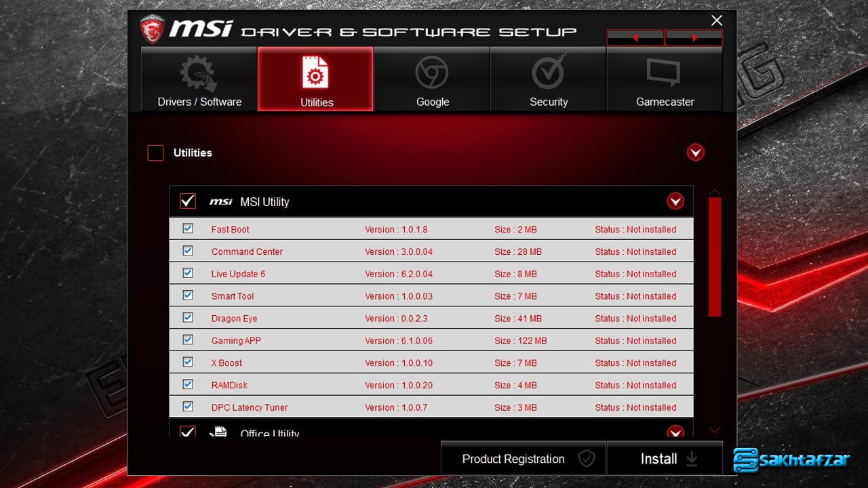Viewport: 868px width, 488px height.
Task: Click the MSI dragon shield logo
Action: click(x=153, y=29)
